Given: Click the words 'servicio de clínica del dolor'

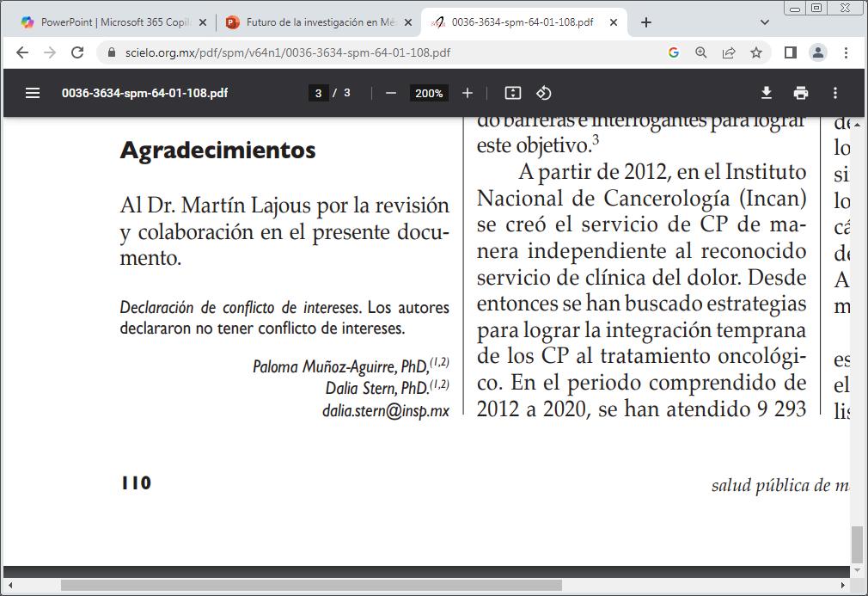Looking at the screenshot, I should click(608, 278).
